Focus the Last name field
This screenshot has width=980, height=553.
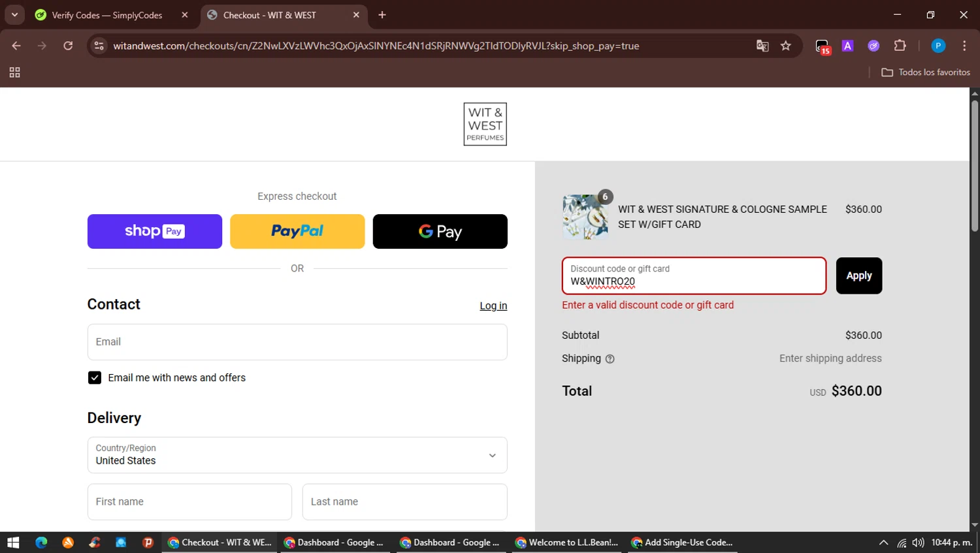[x=405, y=502]
